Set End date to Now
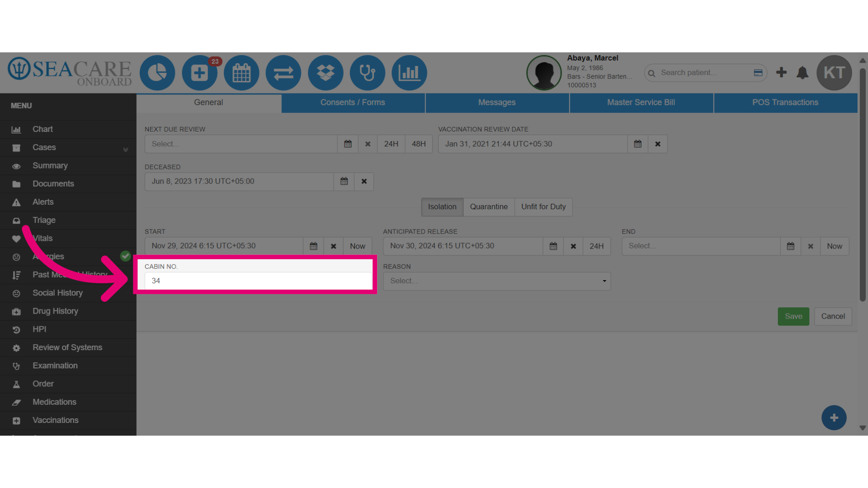This screenshot has height=488, width=868. click(835, 246)
